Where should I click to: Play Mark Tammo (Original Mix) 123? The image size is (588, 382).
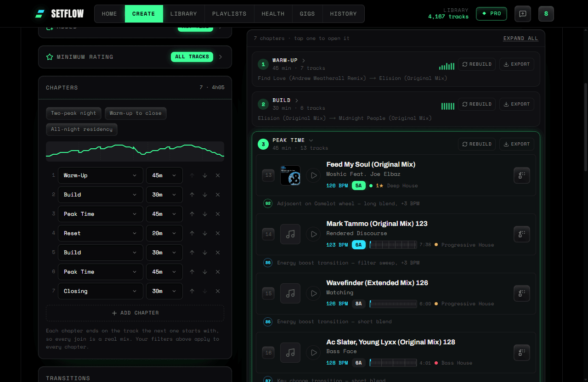313,234
